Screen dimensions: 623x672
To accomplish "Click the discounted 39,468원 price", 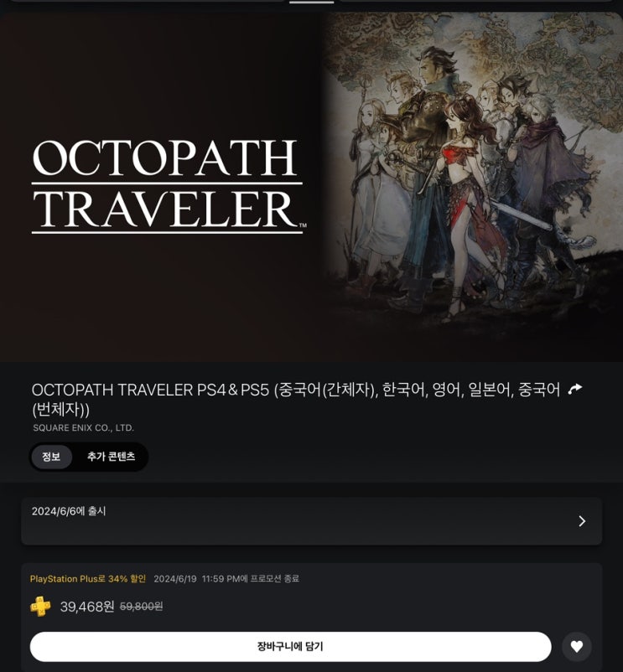I will pos(87,607).
